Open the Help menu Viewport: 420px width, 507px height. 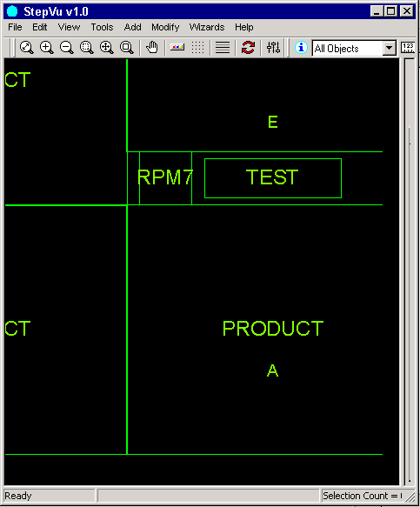[x=244, y=27]
